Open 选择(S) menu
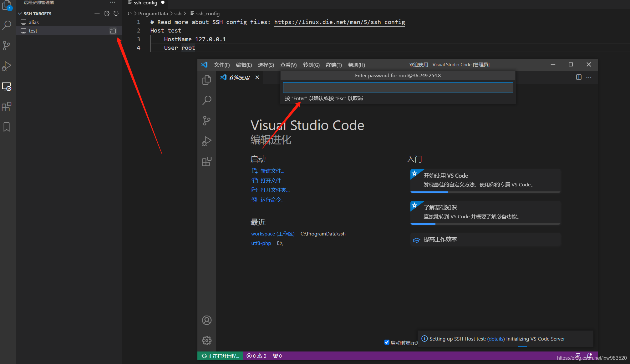Viewport: 630px width, 364px height. point(266,65)
